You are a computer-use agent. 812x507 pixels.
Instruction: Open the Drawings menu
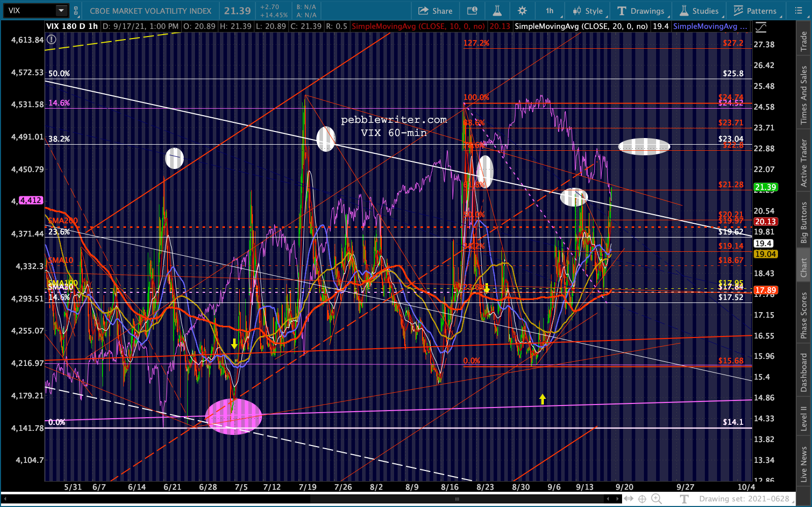tap(641, 11)
